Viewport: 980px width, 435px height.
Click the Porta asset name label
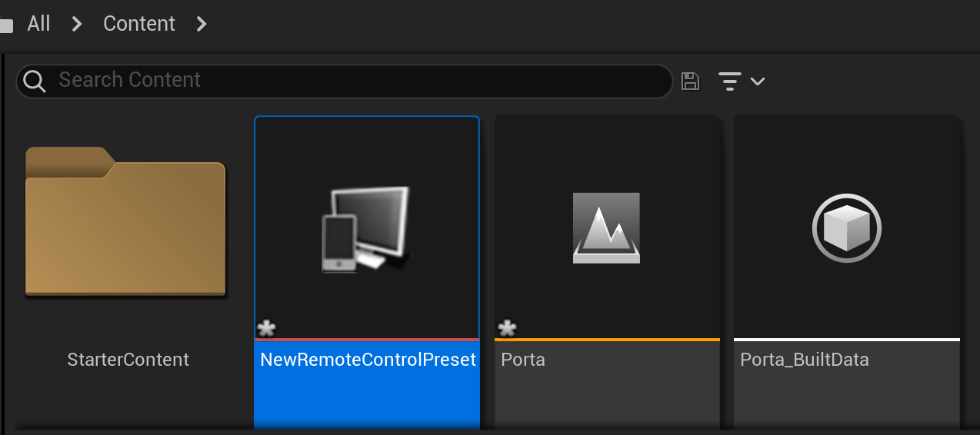523,360
